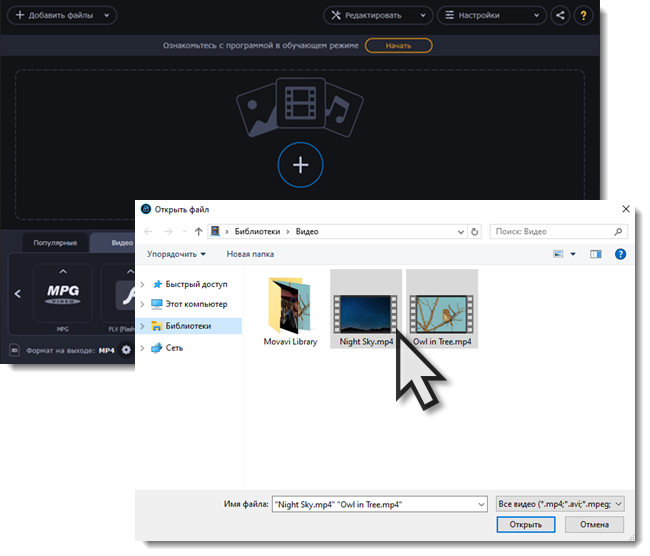Expand the Быстрый доступ tree node

click(x=143, y=284)
